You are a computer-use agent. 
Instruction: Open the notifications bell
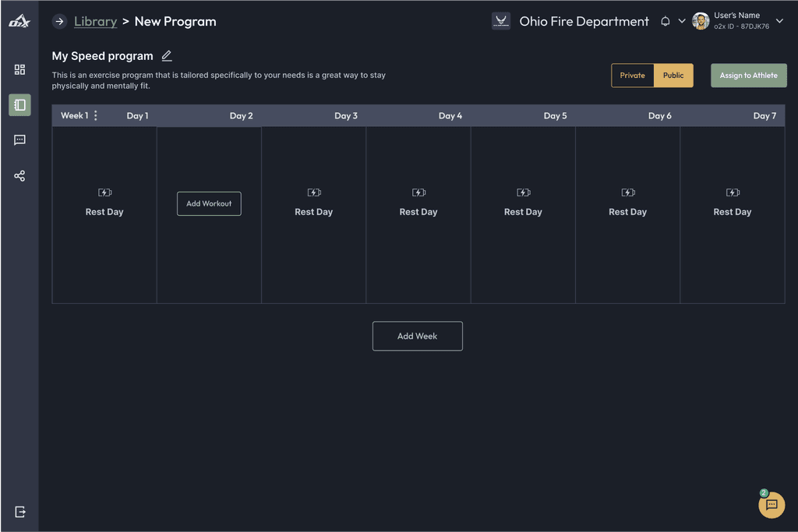[x=666, y=21]
